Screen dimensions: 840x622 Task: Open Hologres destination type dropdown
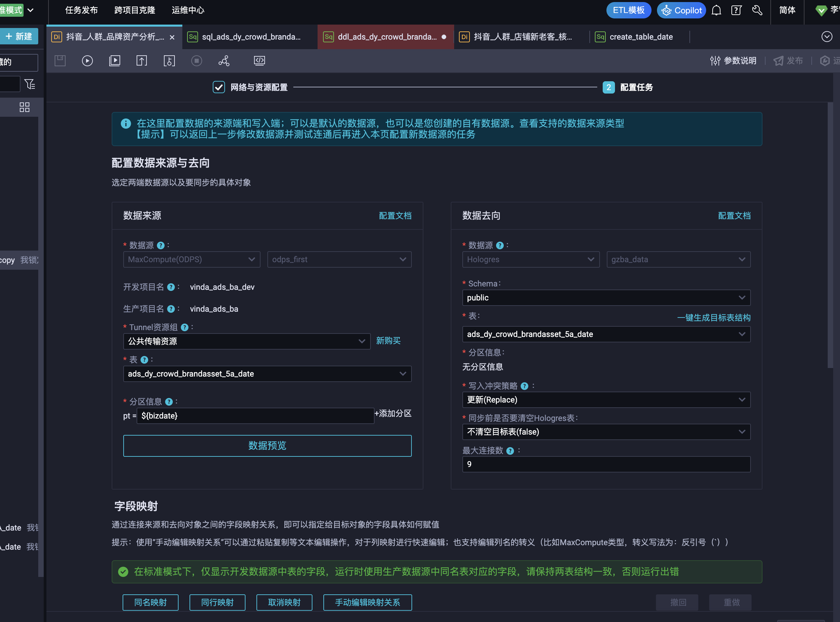pyautogui.click(x=531, y=259)
